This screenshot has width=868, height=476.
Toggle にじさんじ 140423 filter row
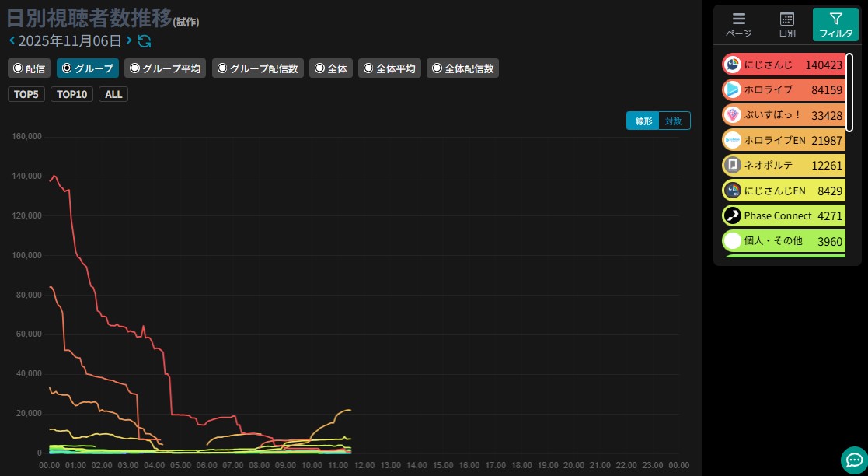pyautogui.click(x=784, y=65)
